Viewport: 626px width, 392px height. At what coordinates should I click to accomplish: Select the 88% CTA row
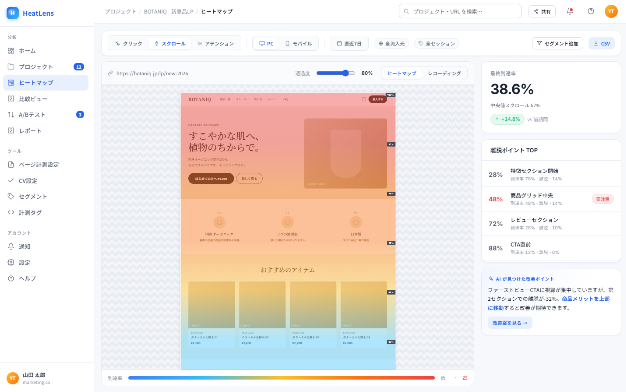(551, 248)
